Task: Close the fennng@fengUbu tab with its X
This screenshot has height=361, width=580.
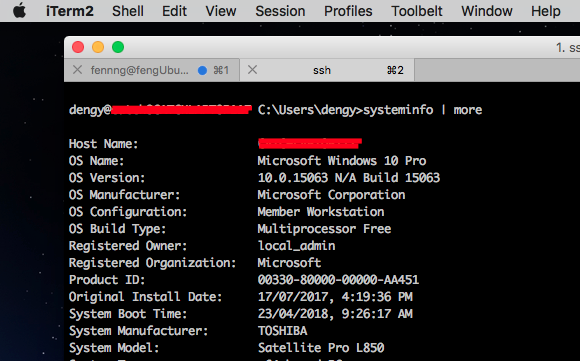Action: click(x=77, y=70)
